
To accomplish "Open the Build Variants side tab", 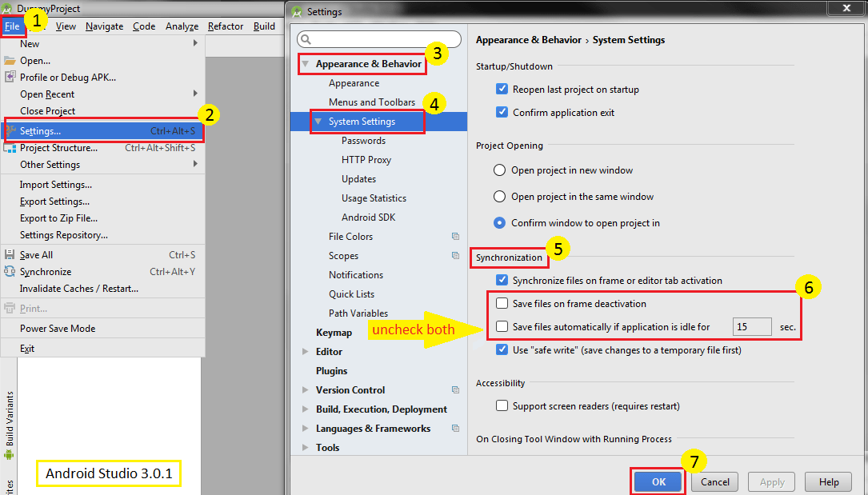I will (x=9, y=426).
